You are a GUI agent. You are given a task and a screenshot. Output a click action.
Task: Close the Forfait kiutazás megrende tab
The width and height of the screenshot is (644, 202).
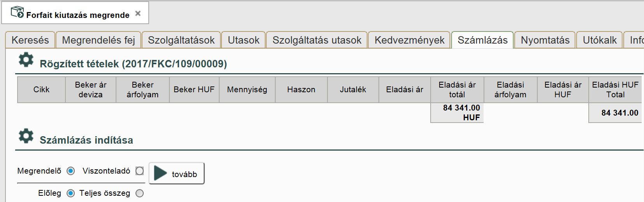[x=138, y=14]
